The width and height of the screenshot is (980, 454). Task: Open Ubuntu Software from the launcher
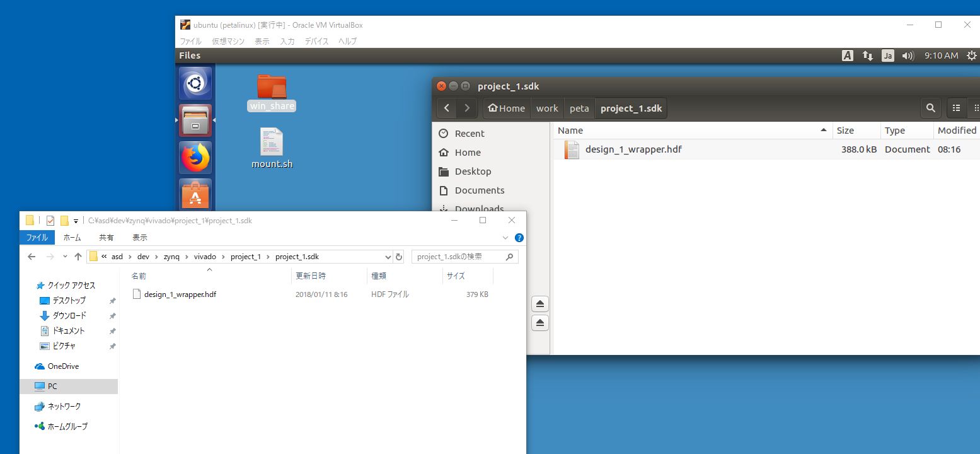tap(195, 195)
